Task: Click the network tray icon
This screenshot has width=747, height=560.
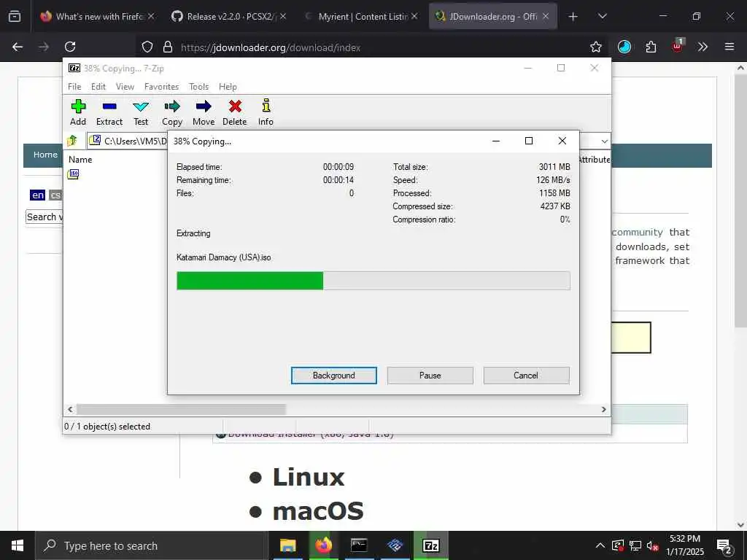Action: [x=635, y=545]
